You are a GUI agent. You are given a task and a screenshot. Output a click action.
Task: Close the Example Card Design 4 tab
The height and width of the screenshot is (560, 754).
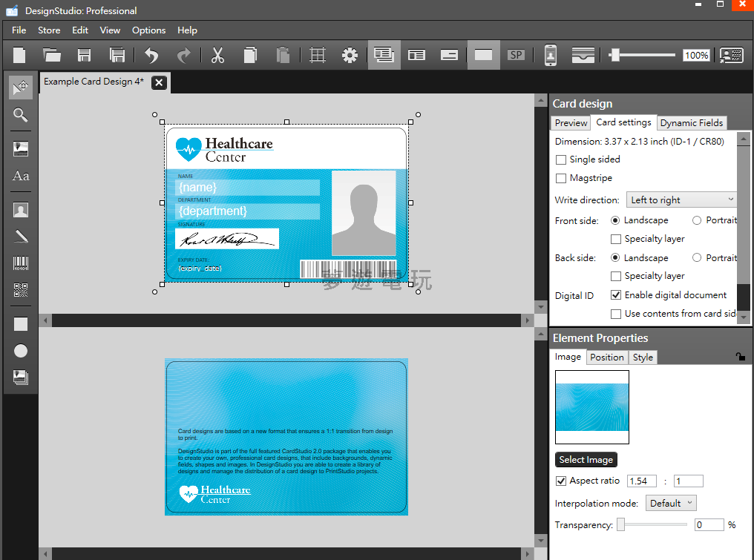[x=159, y=82]
